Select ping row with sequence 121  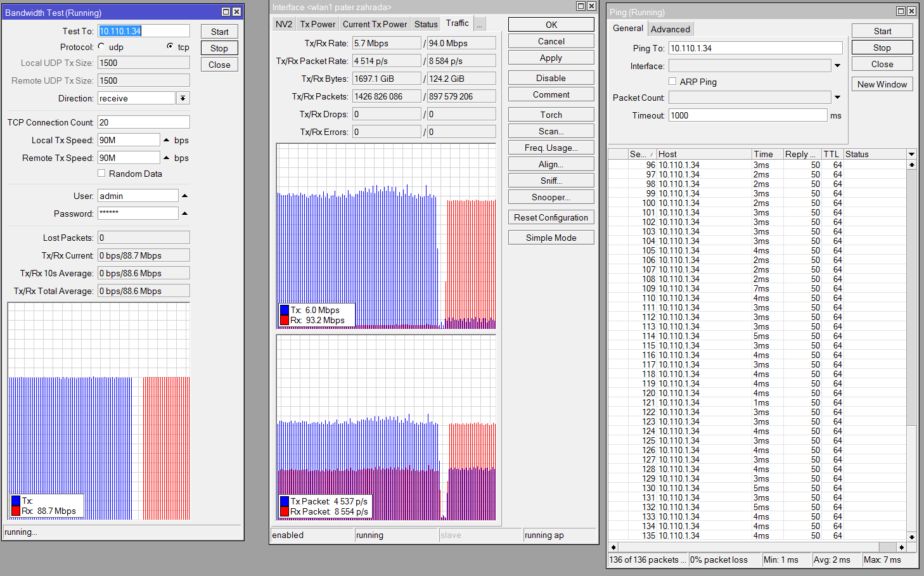tap(757, 402)
